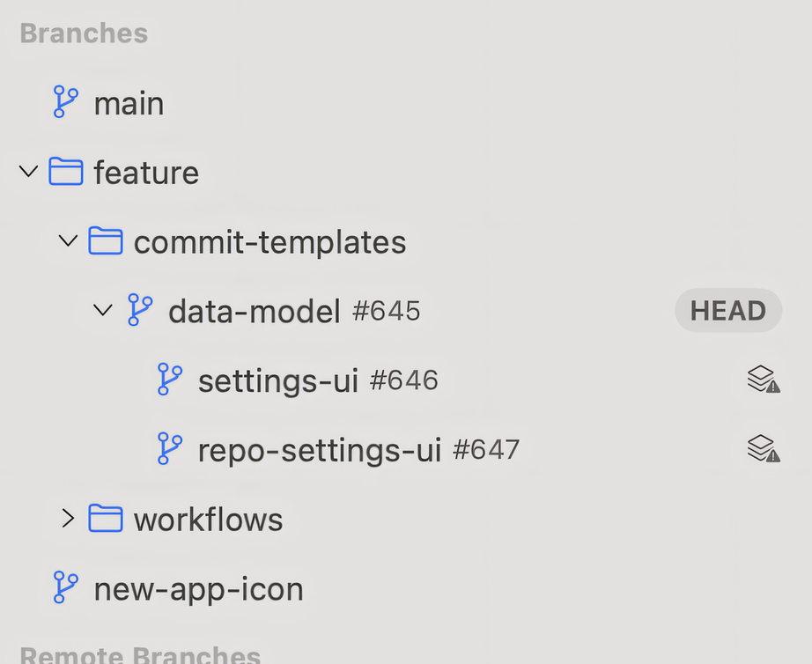Click the repo-settings-ui branch icon

(169, 449)
